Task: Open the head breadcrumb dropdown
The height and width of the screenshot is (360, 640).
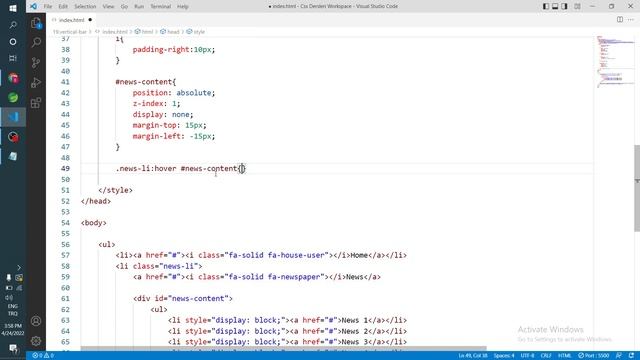Action: pyautogui.click(x=170, y=31)
